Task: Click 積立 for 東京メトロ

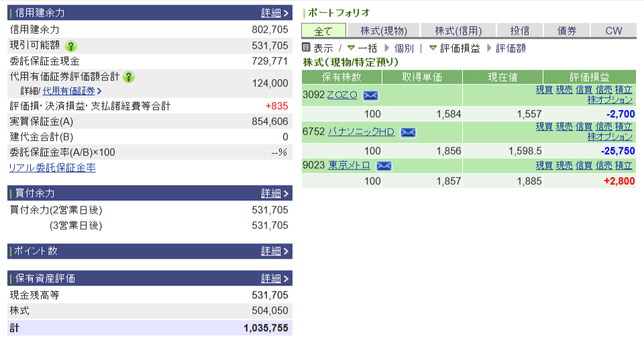Action: coord(623,165)
